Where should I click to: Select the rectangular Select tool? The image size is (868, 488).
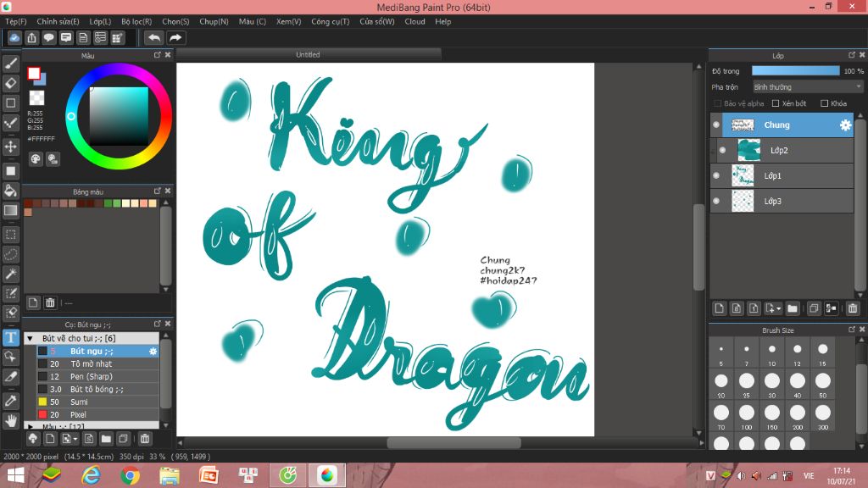click(10, 235)
